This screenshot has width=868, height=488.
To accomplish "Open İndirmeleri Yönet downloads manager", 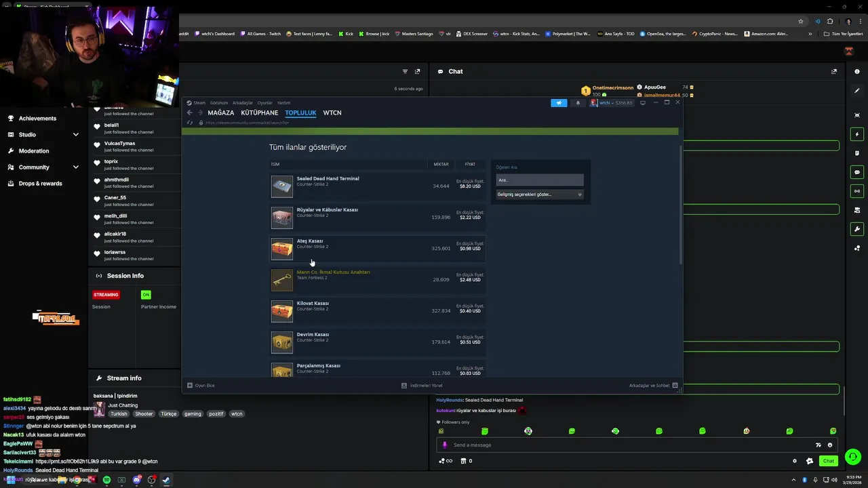I will pyautogui.click(x=422, y=385).
